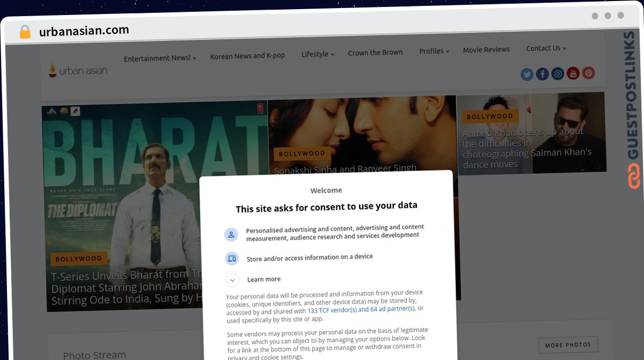
Task: Click BOLLYWOOD tag on Bharat article
Action: click(x=79, y=259)
